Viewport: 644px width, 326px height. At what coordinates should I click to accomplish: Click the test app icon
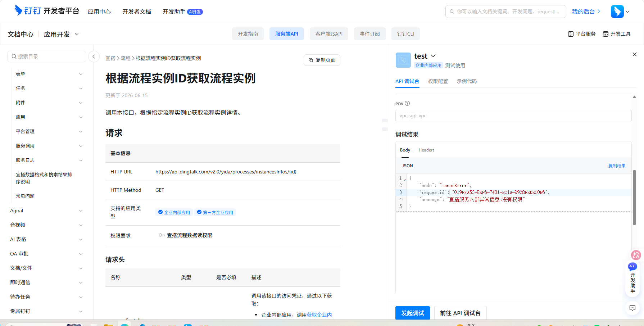(403, 60)
